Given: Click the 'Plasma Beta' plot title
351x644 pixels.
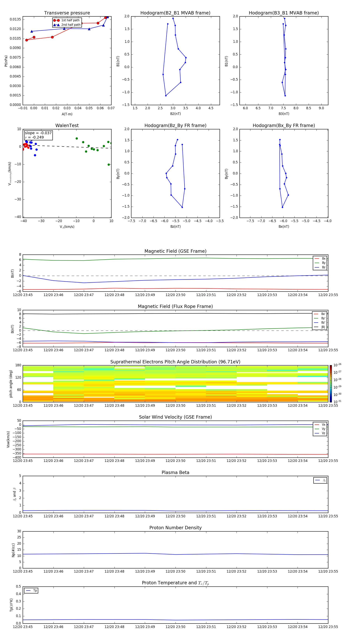Looking at the screenshot, I should (175, 473).
